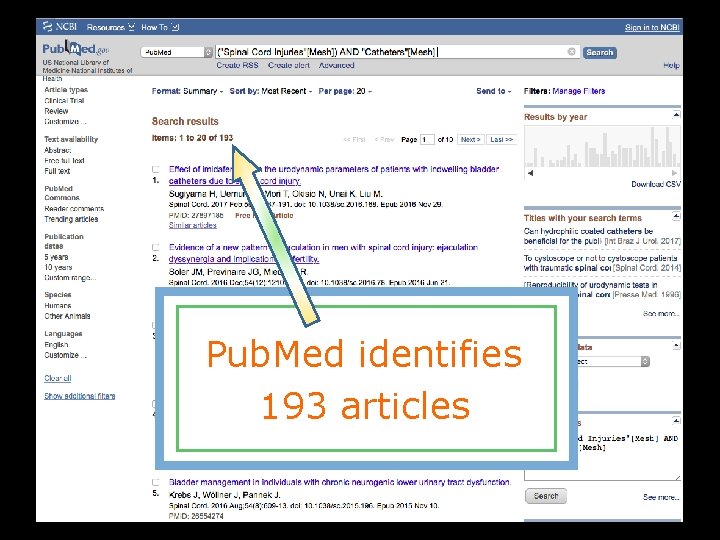Click the Clear all filters link
The height and width of the screenshot is (540, 720).
click(57, 378)
